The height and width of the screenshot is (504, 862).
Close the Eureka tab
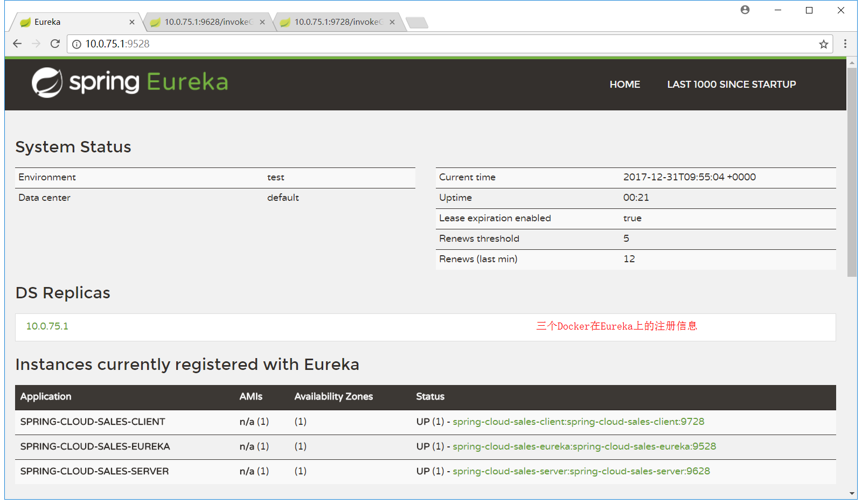point(132,22)
